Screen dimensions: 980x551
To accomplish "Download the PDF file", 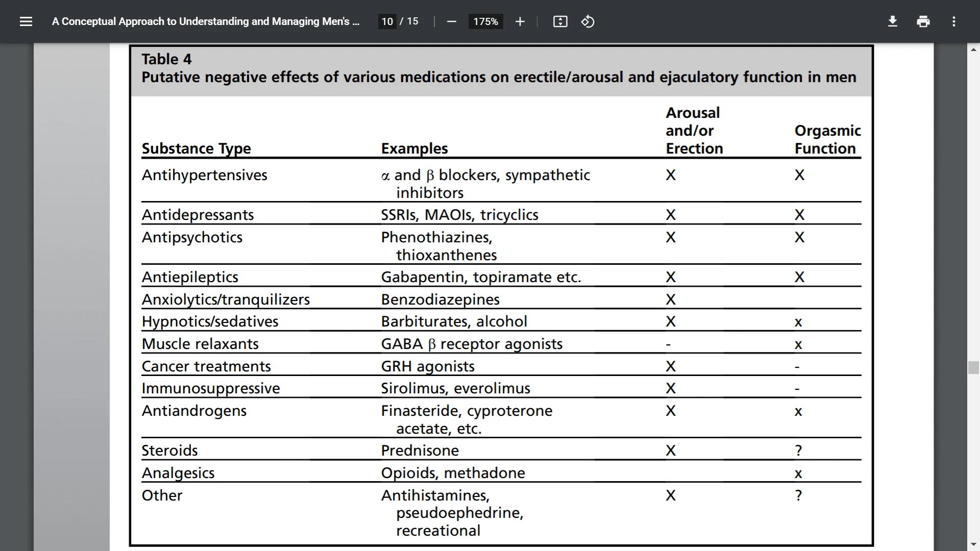I will pyautogui.click(x=892, y=21).
